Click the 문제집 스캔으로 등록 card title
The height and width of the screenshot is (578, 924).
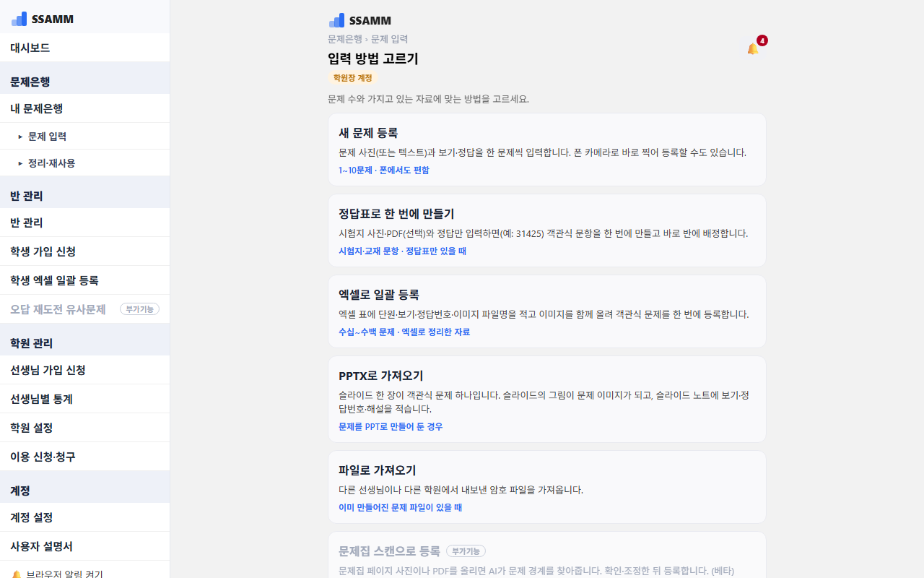[389, 551]
